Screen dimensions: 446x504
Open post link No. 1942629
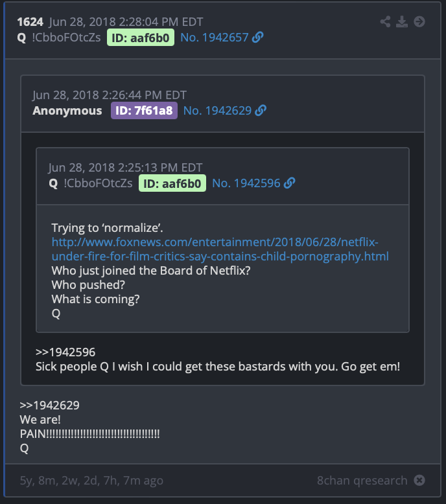[x=217, y=111]
